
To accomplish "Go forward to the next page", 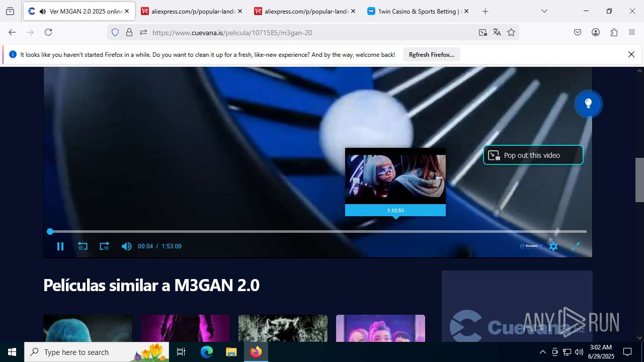I will (30, 32).
